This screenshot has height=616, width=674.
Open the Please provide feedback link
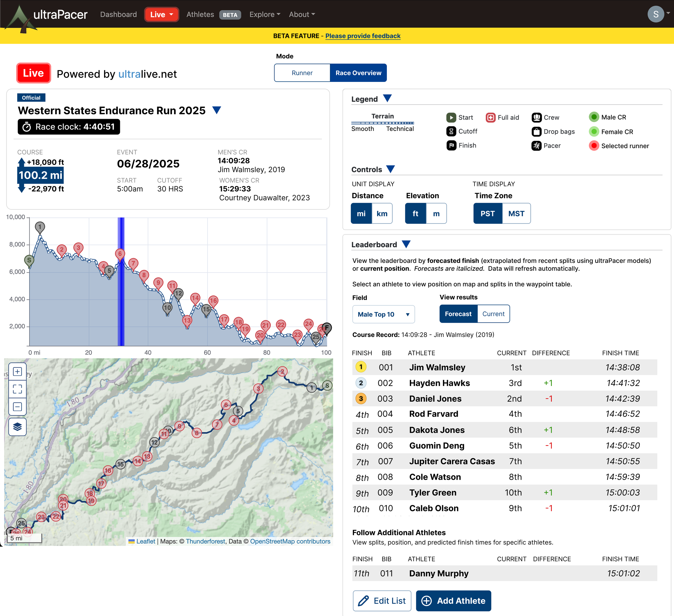pyautogui.click(x=363, y=36)
